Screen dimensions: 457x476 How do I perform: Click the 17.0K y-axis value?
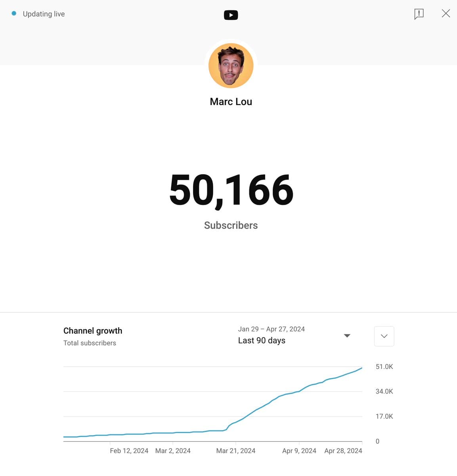384,416
